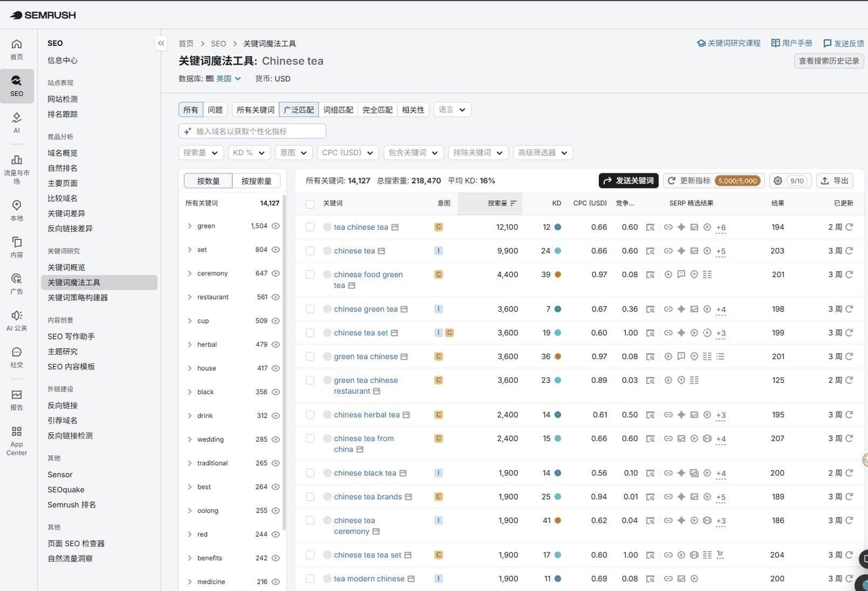
Task: Click the SEO breadcrumb link
Action: (x=218, y=43)
